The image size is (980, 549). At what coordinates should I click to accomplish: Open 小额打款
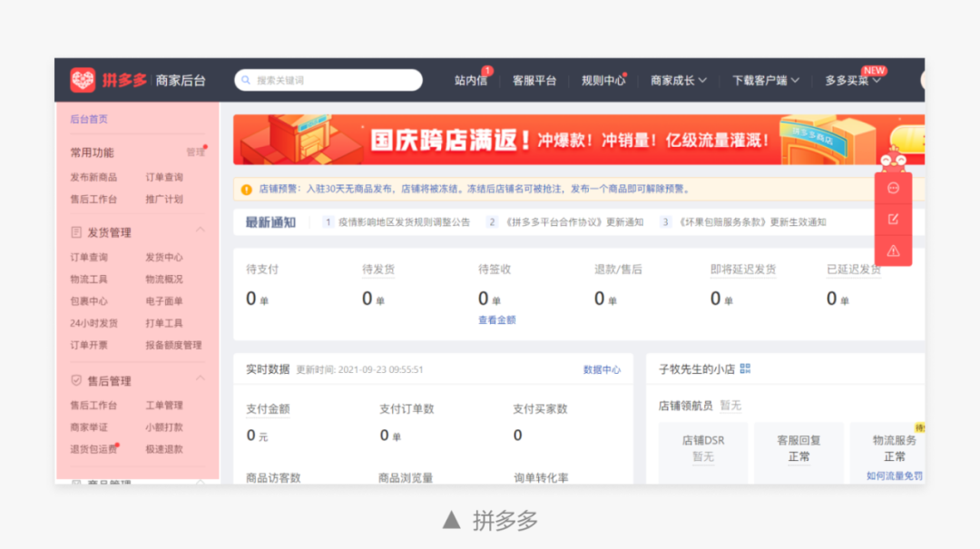tap(163, 427)
